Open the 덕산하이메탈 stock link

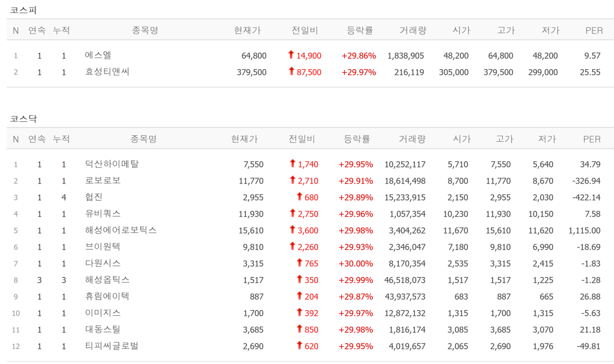click(x=112, y=164)
